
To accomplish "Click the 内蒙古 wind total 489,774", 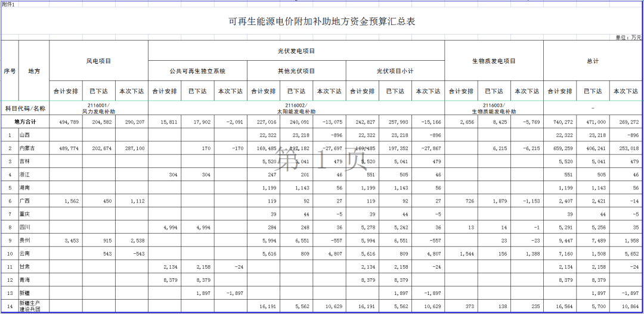I will tap(66, 148).
